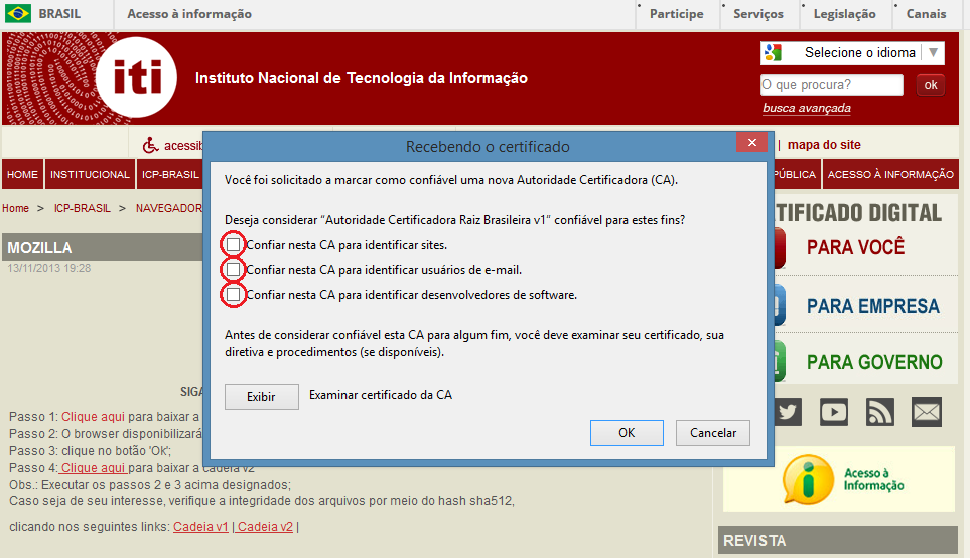
Task: Click the BRASIL link in the top bar
Action: (59, 14)
